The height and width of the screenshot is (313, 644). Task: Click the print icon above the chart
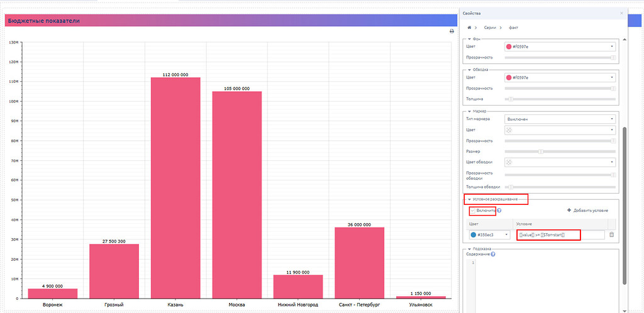point(452,31)
